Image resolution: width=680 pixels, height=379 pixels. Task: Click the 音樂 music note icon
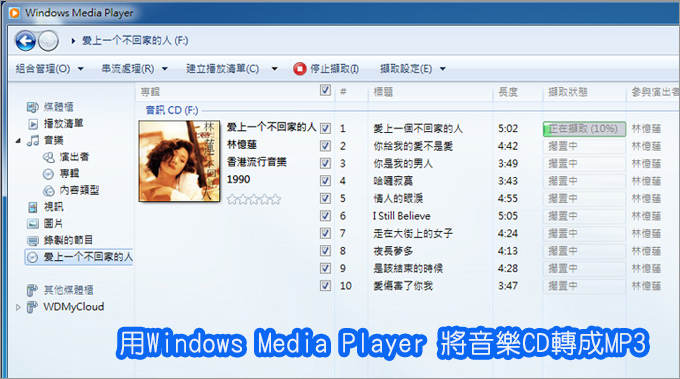click(33, 140)
